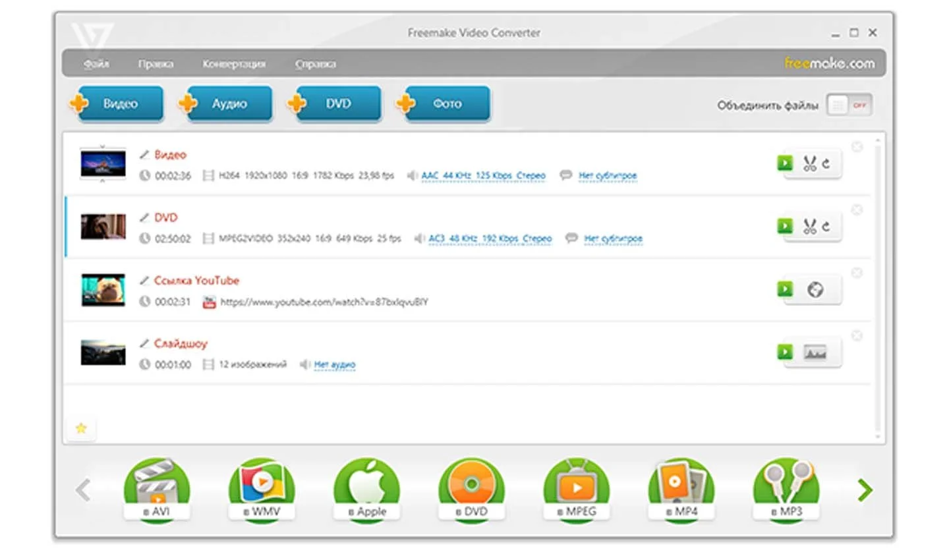The image size is (949, 560).
Task: Remove the Видео row from list
Action: 857,147
